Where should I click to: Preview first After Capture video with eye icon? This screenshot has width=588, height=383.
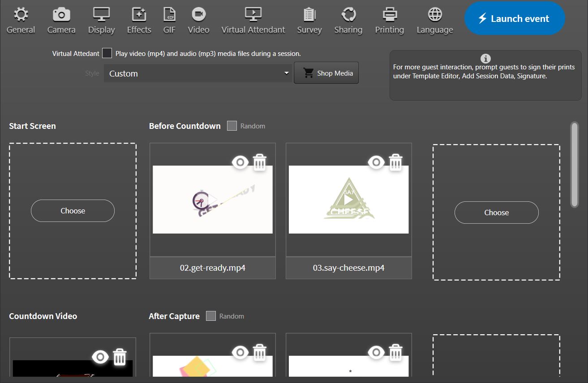[x=240, y=353]
